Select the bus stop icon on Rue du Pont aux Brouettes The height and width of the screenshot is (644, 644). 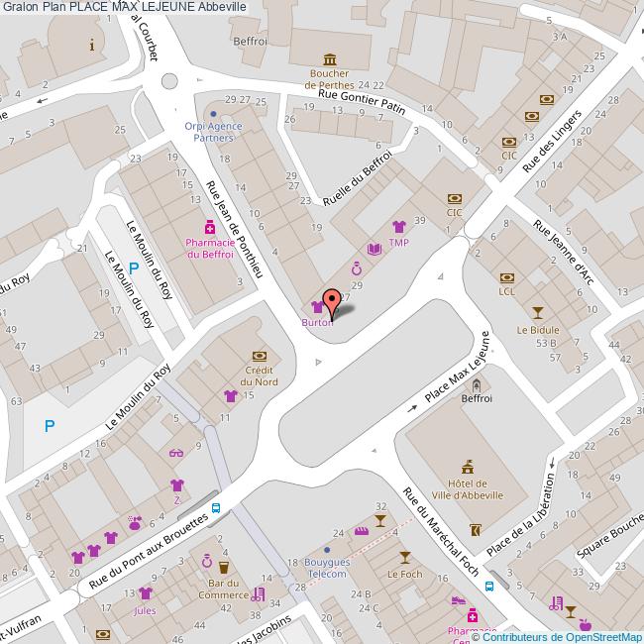click(216, 509)
